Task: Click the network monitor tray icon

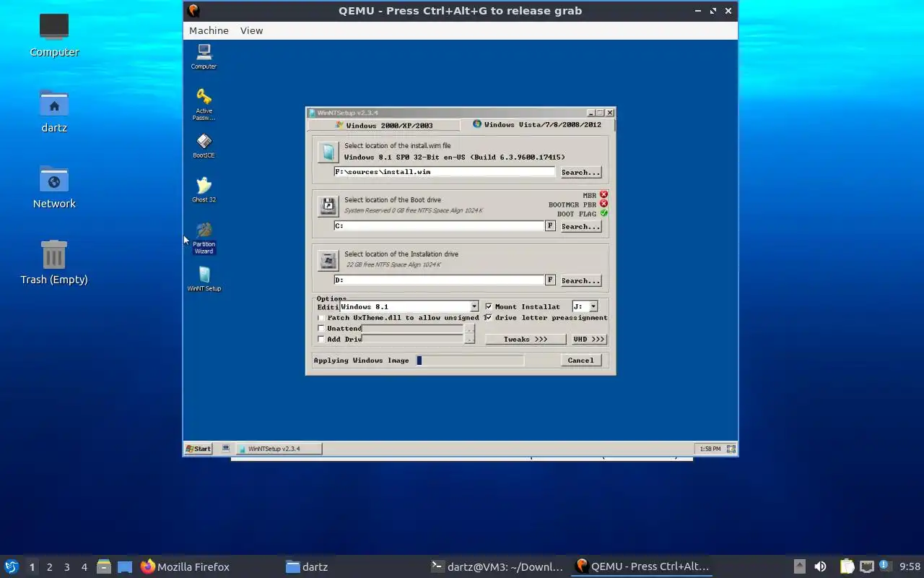Action: pyautogui.click(x=866, y=566)
